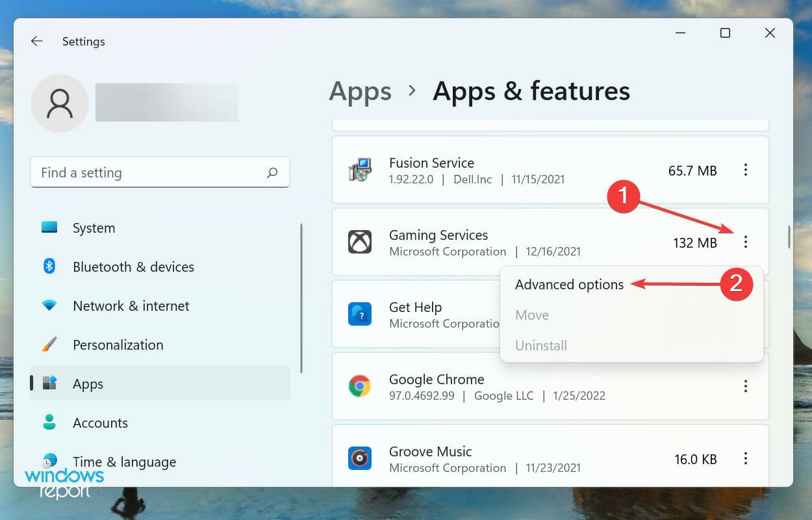812x520 pixels.
Task: Click the Apps breadcrumb link
Action: [360, 92]
